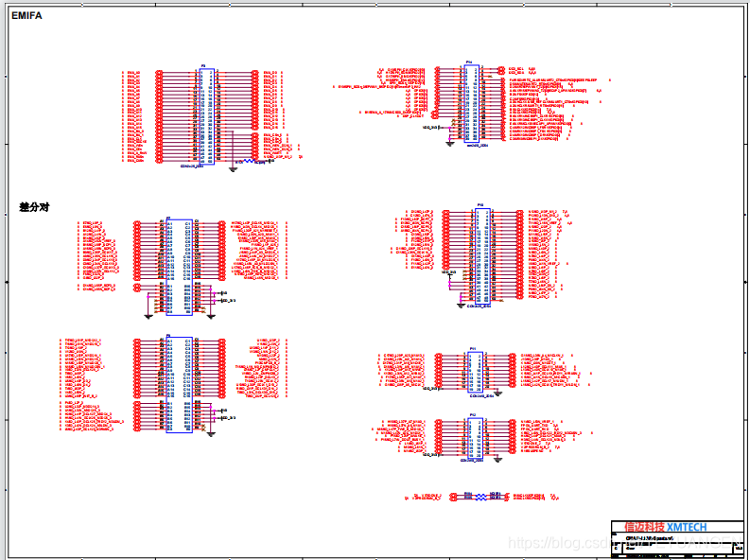Screen dimensions: 750x560
Task: Select the middle-right connector component
Action: click(482, 254)
